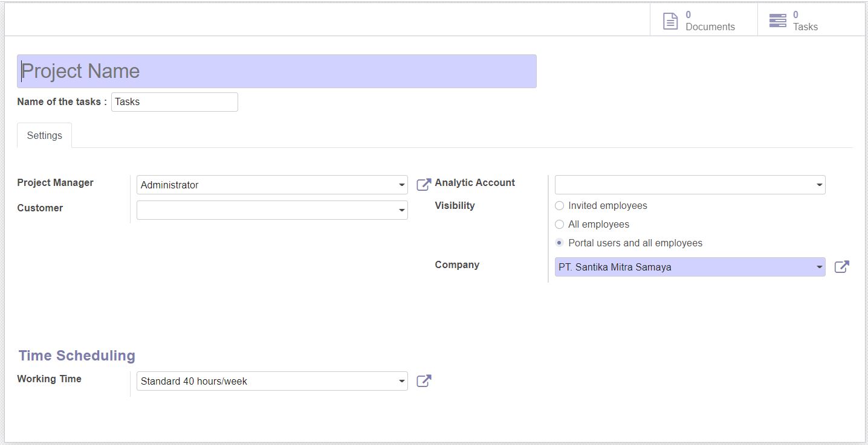Click the Working Time label
The width and height of the screenshot is (868, 445).
[49, 379]
